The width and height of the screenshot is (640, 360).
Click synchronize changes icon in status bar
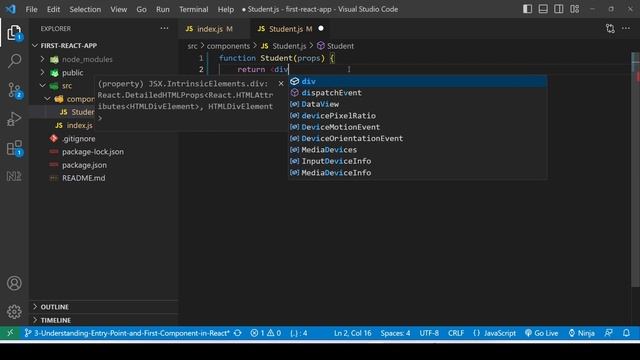pos(238,333)
